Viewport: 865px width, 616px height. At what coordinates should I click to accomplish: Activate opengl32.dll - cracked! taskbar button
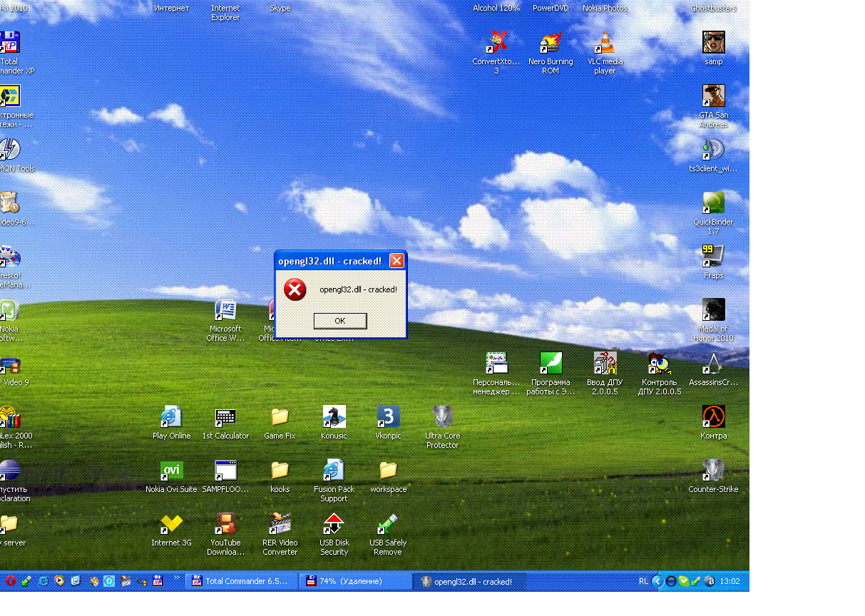point(470,581)
